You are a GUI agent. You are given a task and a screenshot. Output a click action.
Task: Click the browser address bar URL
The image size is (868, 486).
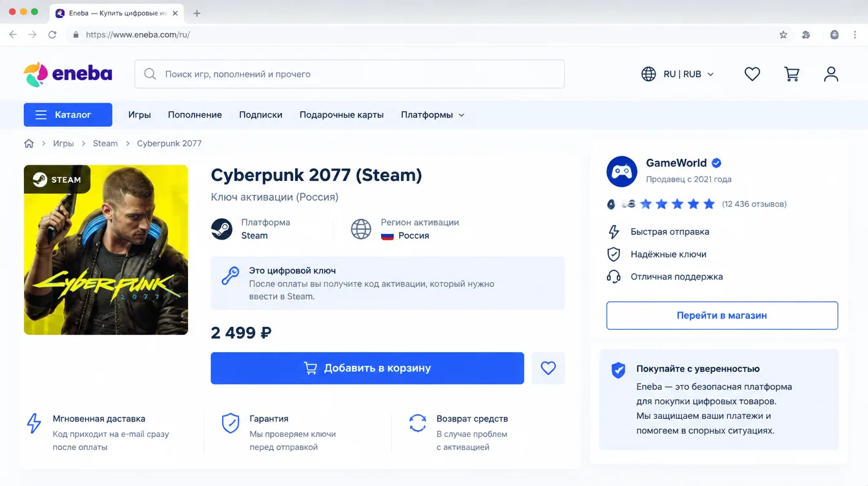138,35
